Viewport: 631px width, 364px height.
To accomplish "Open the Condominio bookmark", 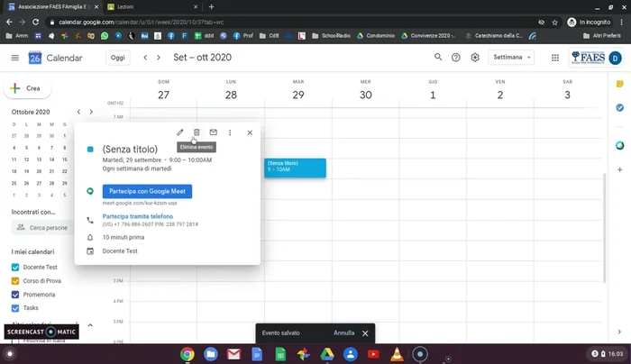I will click(376, 36).
